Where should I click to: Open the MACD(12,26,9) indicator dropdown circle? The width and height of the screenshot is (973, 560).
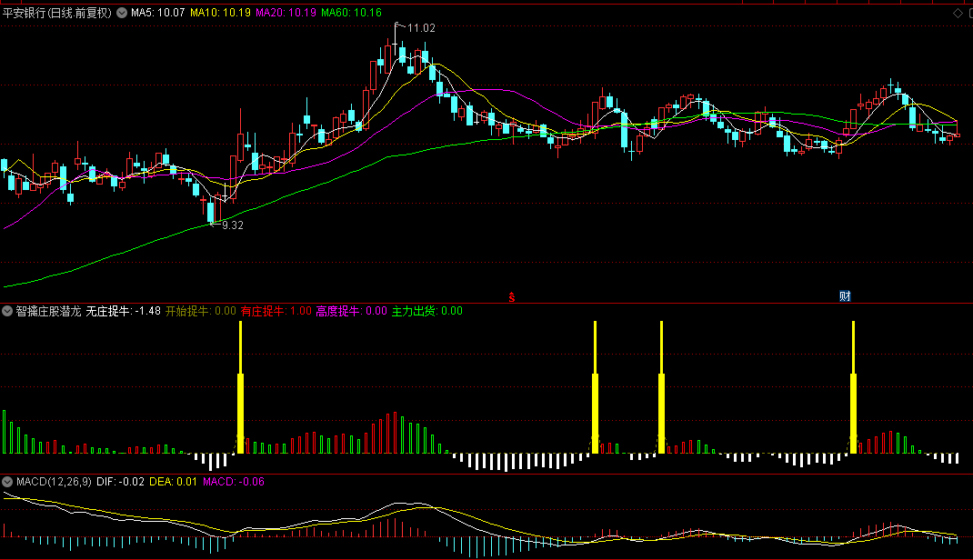tap(7, 481)
